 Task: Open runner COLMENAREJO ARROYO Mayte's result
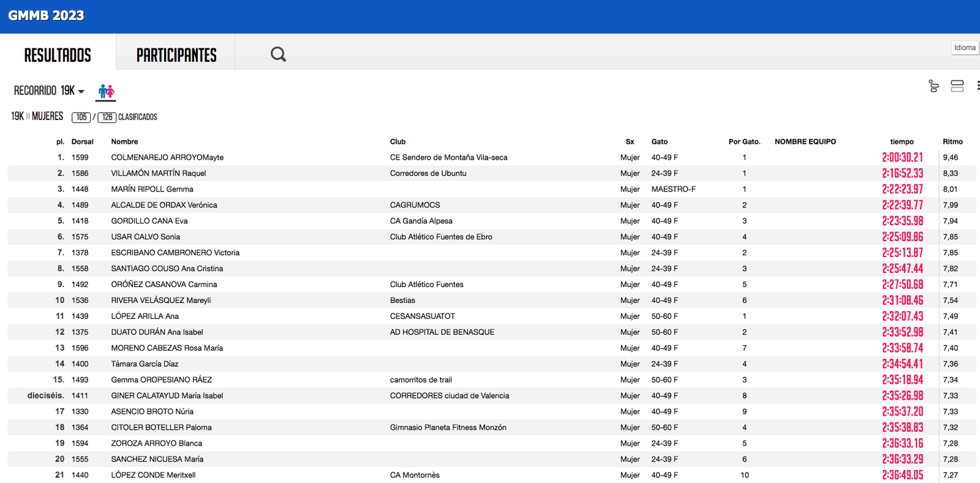(167, 157)
